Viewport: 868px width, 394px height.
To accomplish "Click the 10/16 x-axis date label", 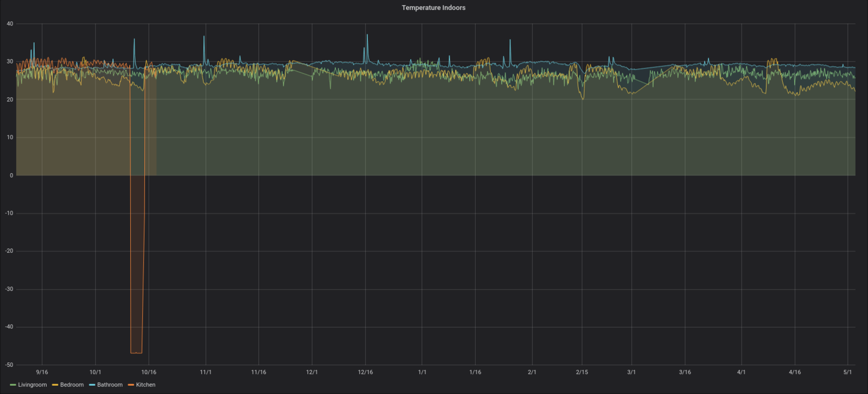I will pos(149,372).
